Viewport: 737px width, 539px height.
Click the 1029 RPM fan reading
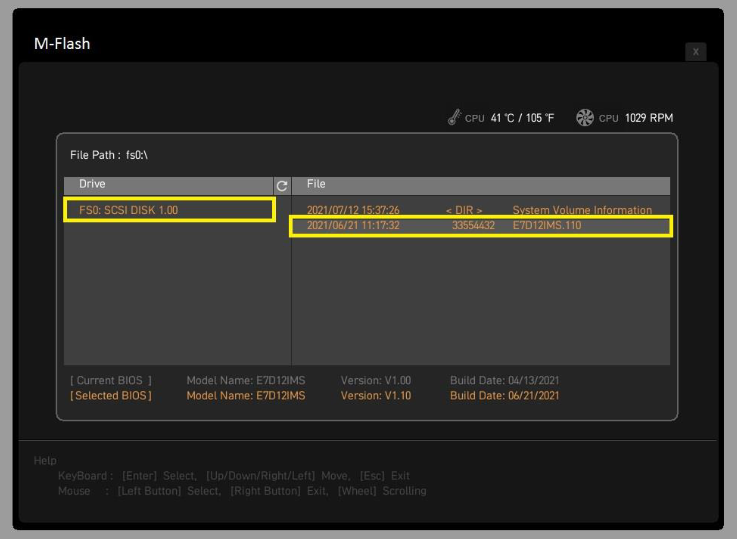coord(649,118)
